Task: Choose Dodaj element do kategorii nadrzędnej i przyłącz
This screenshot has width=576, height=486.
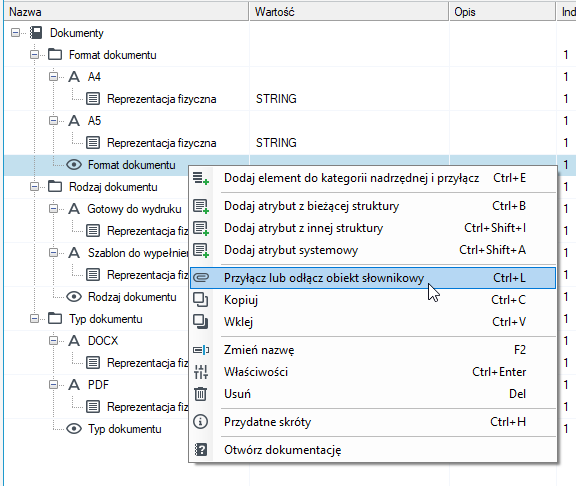Action: pos(373,178)
